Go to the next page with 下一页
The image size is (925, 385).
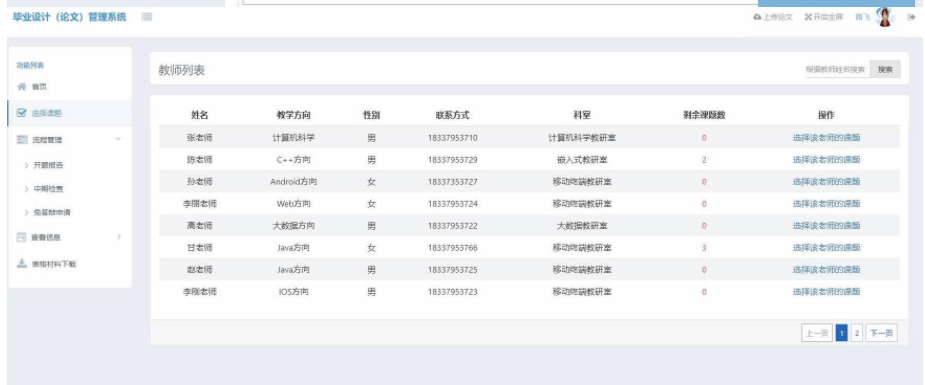click(x=881, y=334)
